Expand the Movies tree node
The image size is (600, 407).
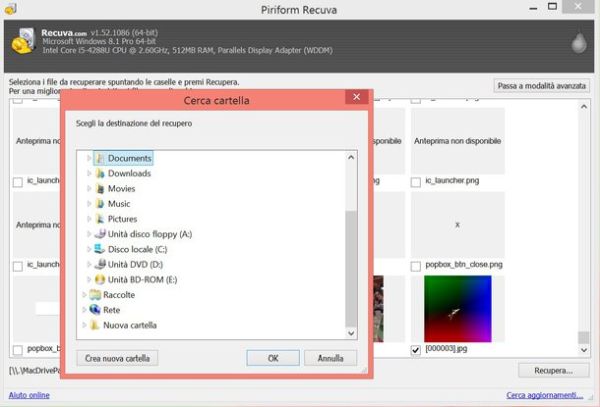click(89, 189)
